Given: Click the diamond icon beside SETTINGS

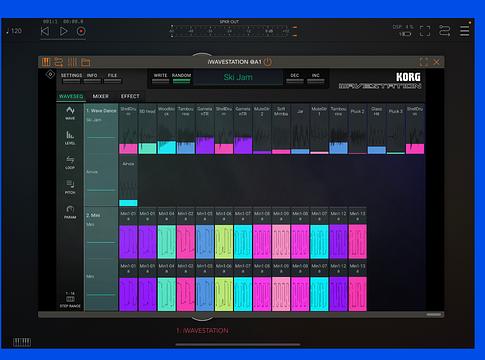Looking at the screenshot, I should point(50,74).
